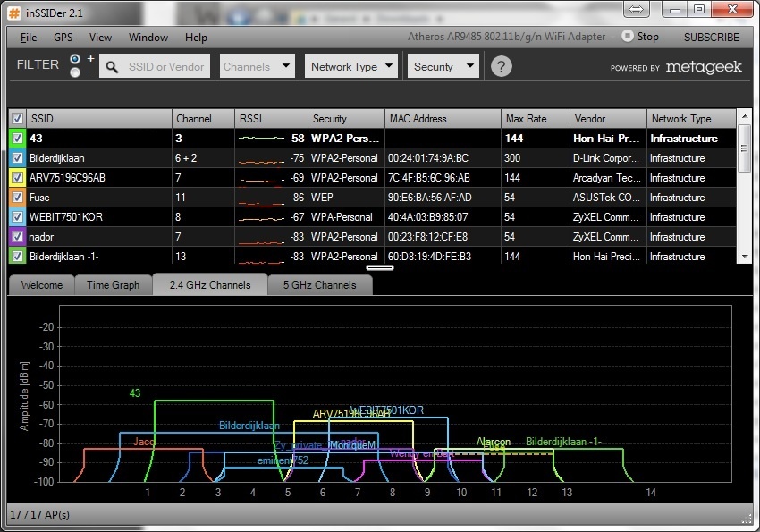The width and height of the screenshot is (760, 532).
Task: Uncheck the Fuse network checkbox
Action: pyautogui.click(x=17, y=198)
